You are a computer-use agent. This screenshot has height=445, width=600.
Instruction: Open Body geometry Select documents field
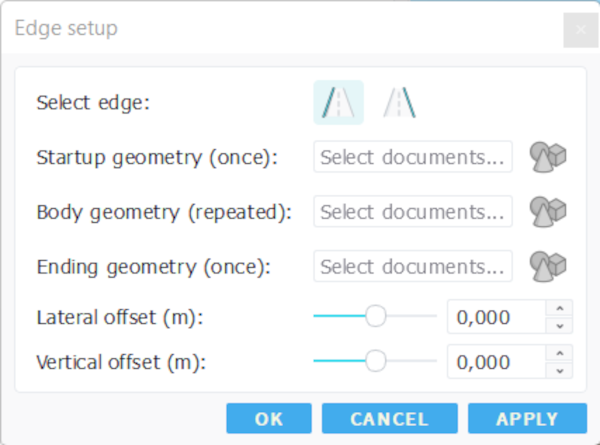[x=413, y=211]
